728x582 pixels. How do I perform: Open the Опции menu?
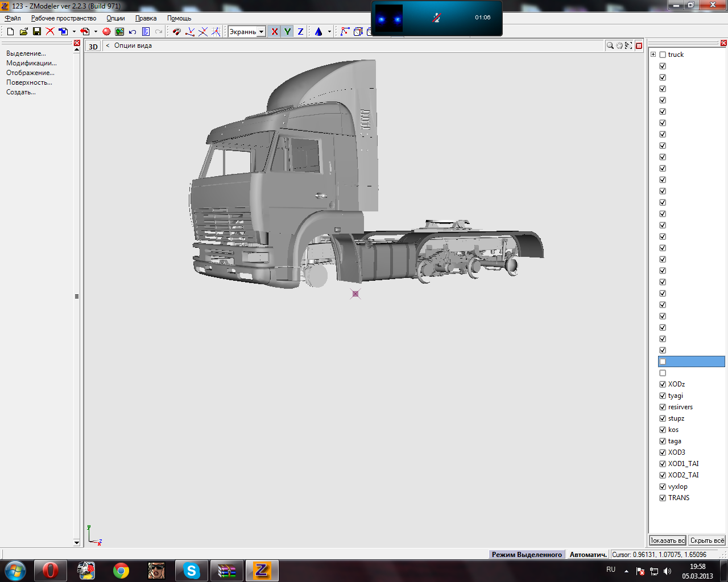(115, 18)
